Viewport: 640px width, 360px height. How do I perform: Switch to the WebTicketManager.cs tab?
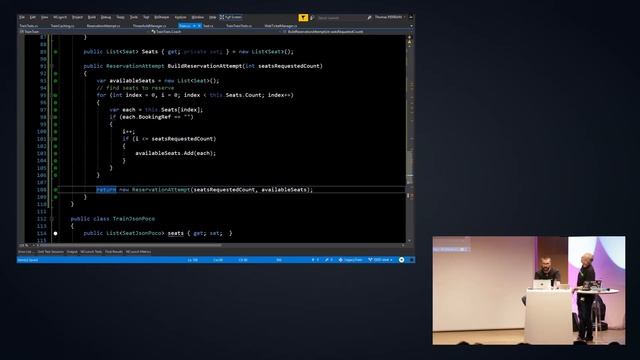[x=281, y=26]
